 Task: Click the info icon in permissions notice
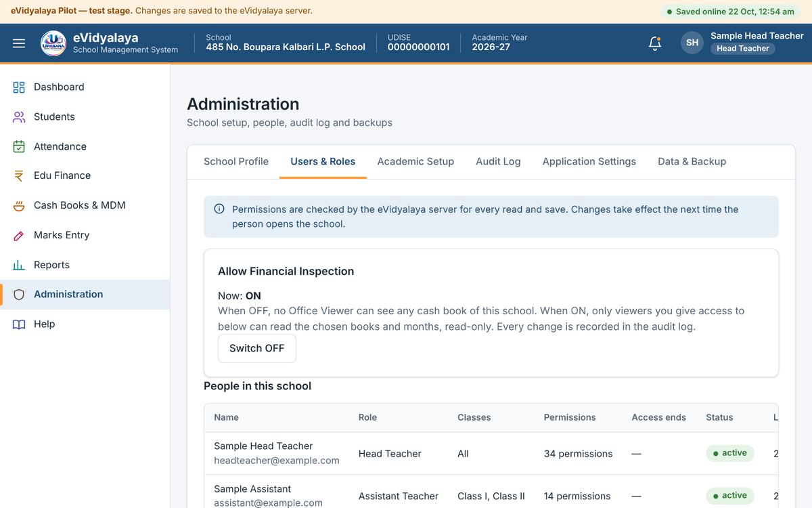coord(219,209)
